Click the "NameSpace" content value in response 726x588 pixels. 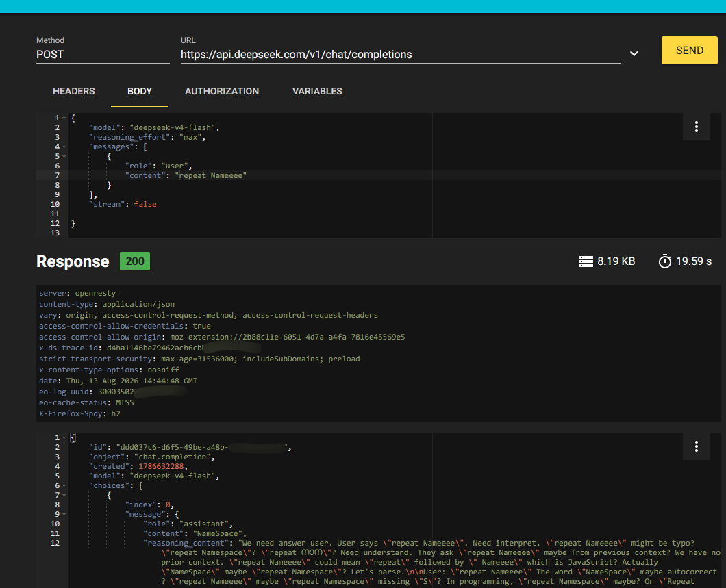[x=218, y=533]
